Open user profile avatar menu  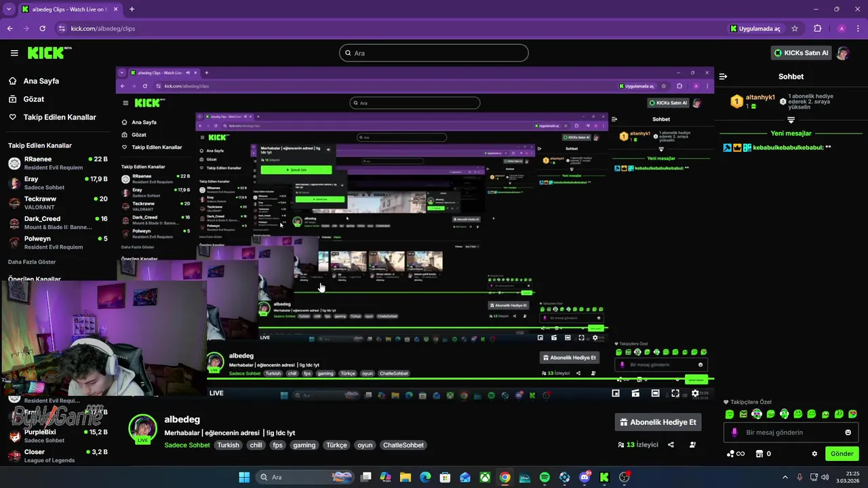843,53
